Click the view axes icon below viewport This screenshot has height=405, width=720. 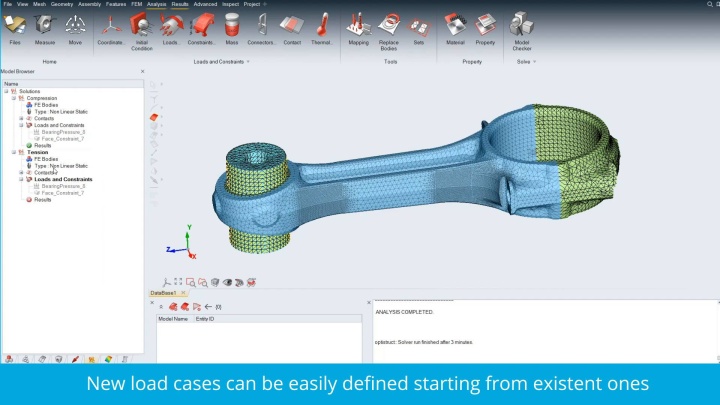[x=166, y=282]
